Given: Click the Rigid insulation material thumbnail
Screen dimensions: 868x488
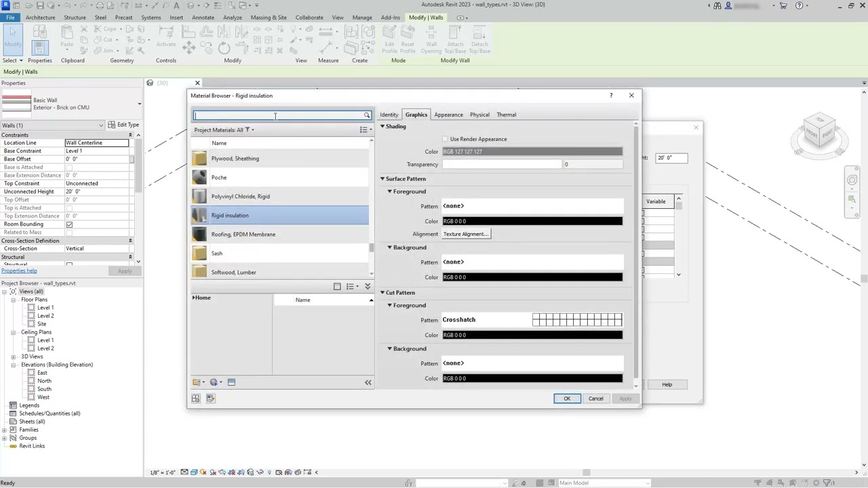Looking at the screenshot, I should click(x=199, y=216).
